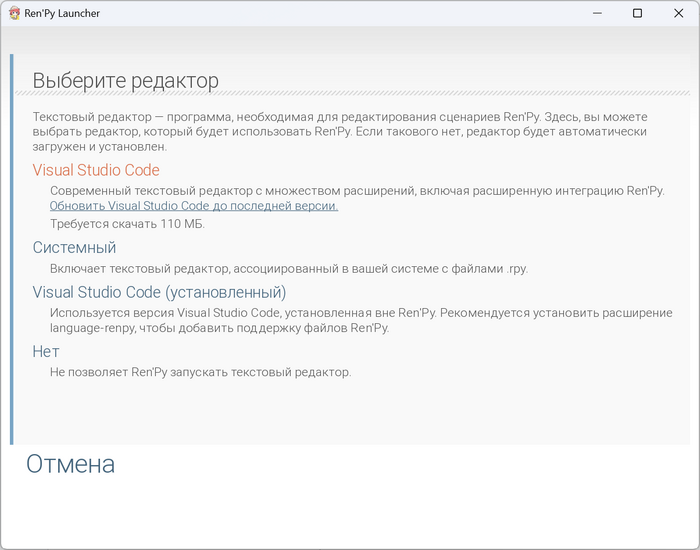Close the Ren'Py Launcher window

[x=679, y=13]
